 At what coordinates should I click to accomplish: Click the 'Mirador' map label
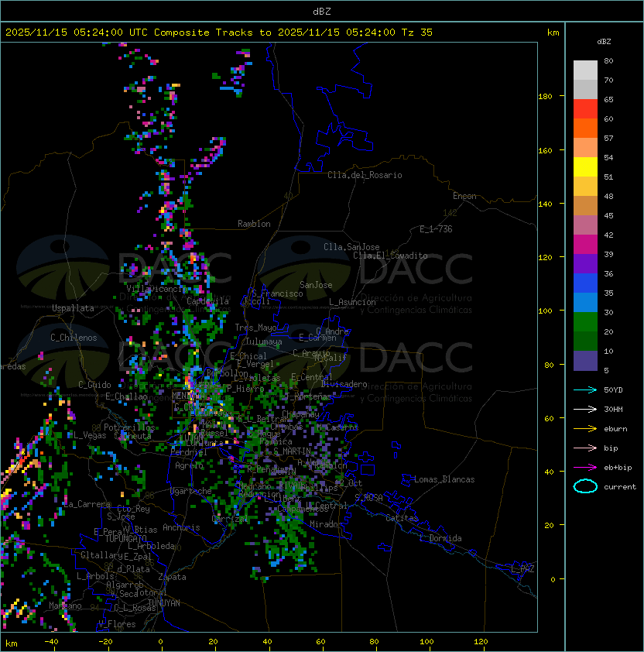[x=326, y=524]
